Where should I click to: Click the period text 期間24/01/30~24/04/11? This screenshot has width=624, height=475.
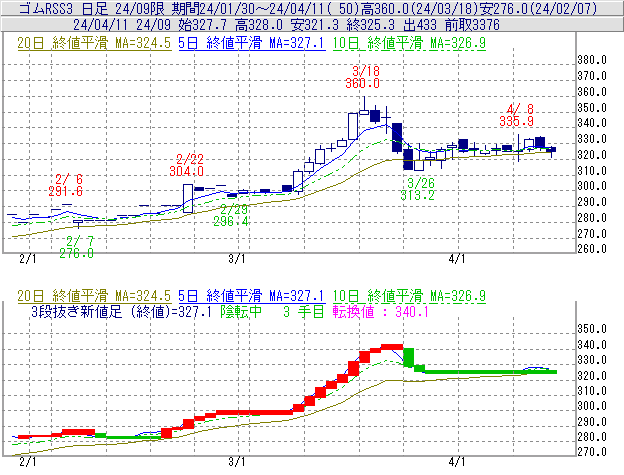click(x=247, y=8)
